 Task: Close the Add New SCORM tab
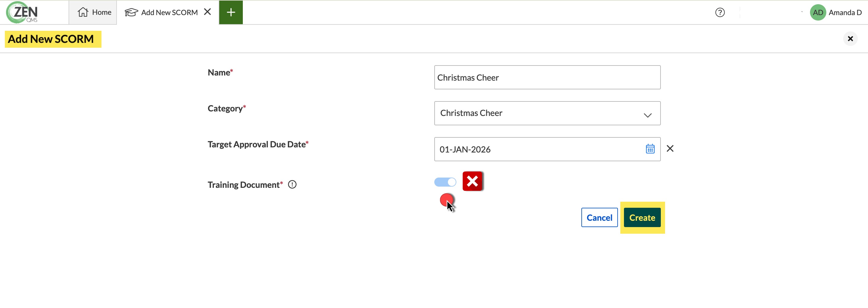pos(207,12)
